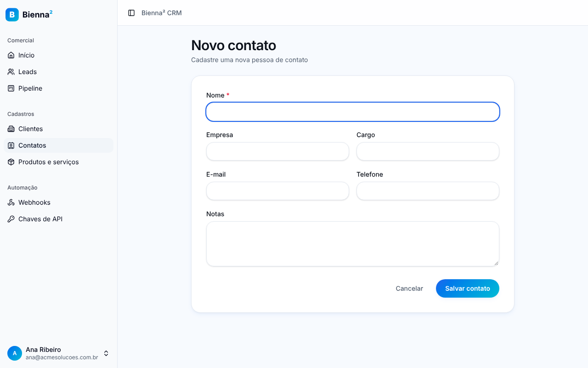Viewport: 588px width, 368px height.
Task: Click the contact card icon beside Contatos
Action: coord(11,145)
